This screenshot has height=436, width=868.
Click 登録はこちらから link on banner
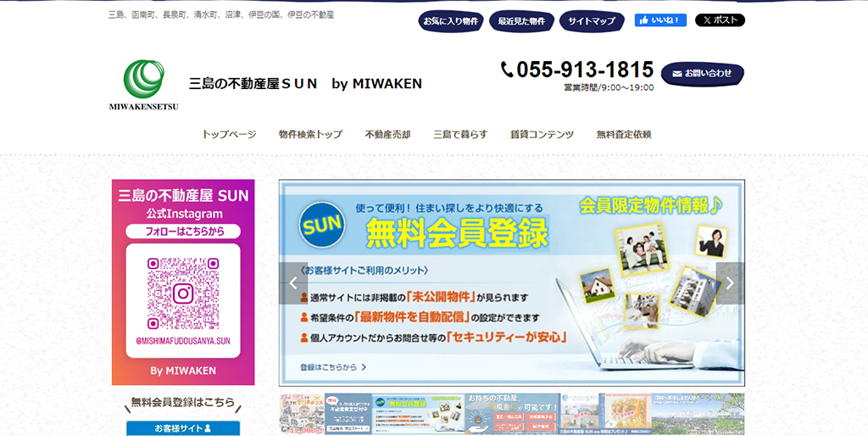[x=332, y=366]
